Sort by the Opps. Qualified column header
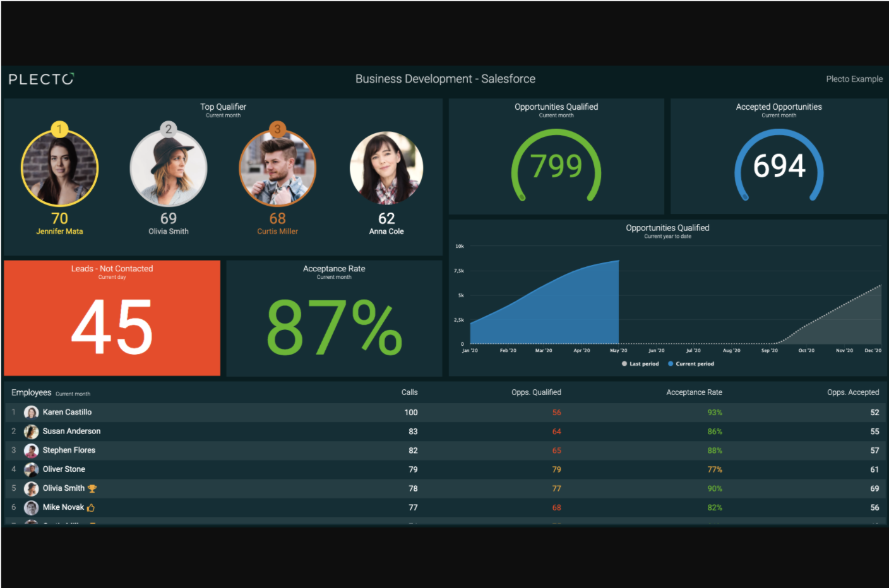The height and width of the screenshot is (588, 889). tap(536, 392)
